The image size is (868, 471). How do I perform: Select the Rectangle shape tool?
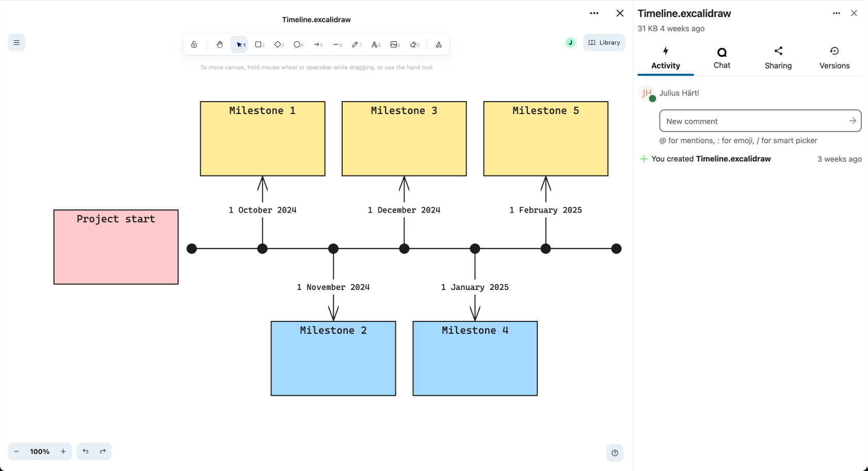pos(259,44)
